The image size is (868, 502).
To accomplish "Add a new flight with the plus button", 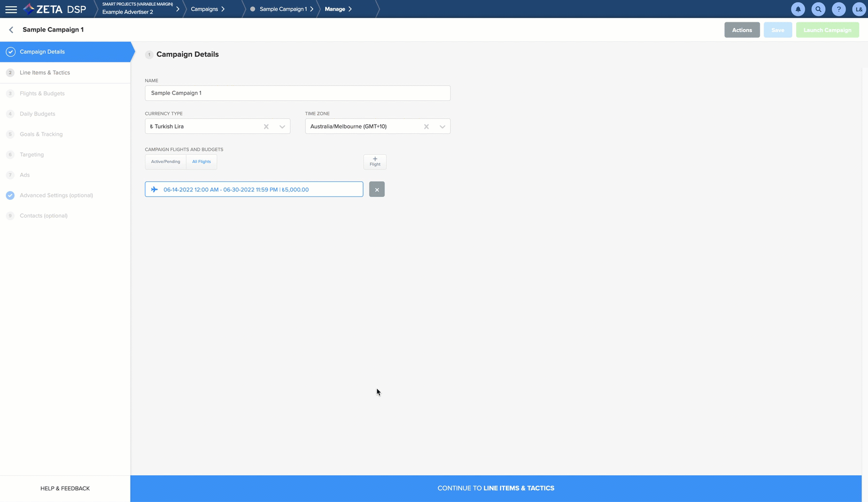I will click(375, 162).
